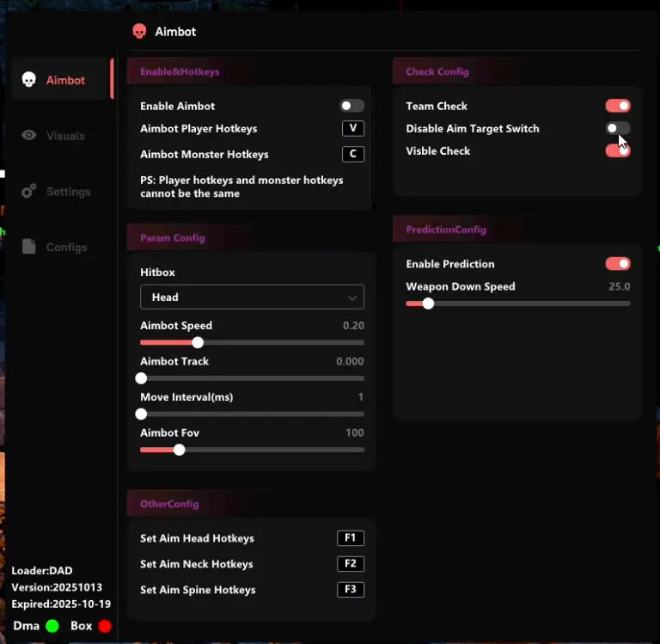Image resolution: width=660 pixels, height=644 pixels.
Task: Click the eye icon for Visuals
Action: [x=29, y=136]
